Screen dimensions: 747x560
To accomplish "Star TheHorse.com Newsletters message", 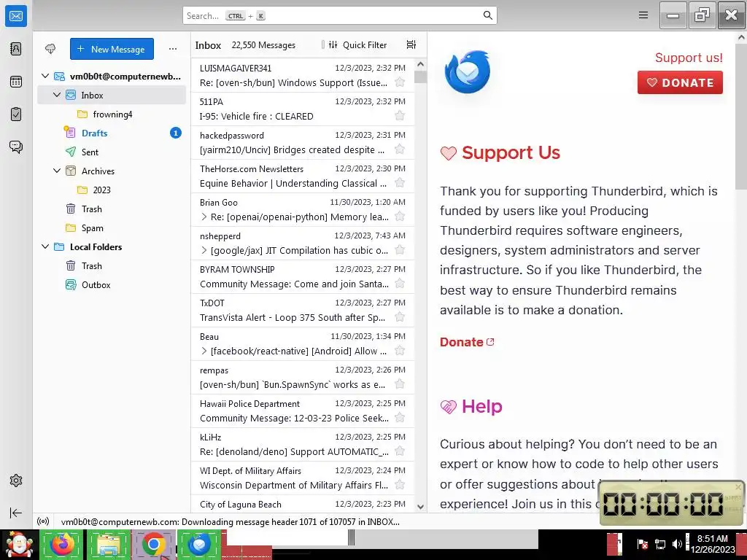I will (400, 183).
